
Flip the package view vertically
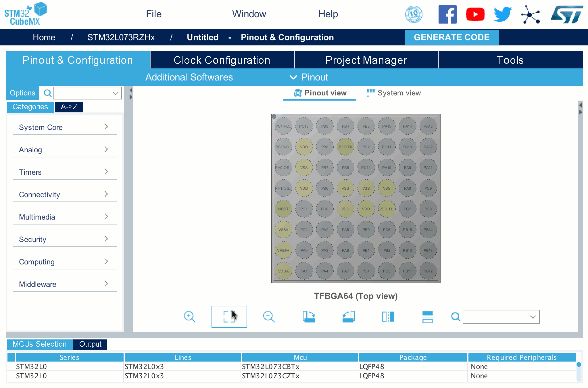427,317
